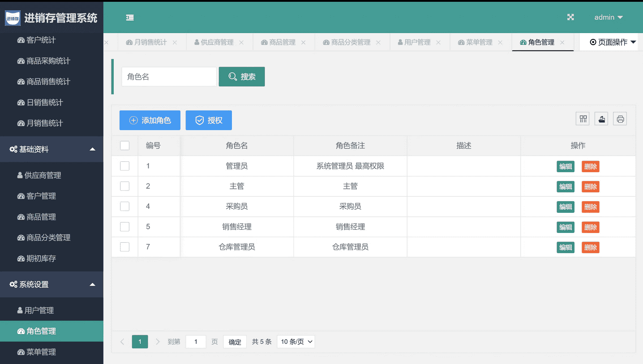Click into the 角色名 search field
The height and width of the screenshot is (364, 643).
pyautogui.click(x=169, y=77)
